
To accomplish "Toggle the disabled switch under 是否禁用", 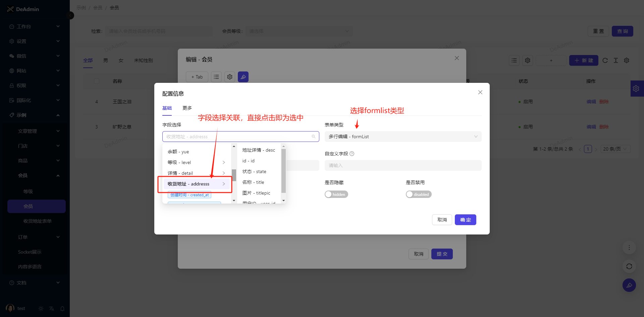I will tap(419, 194).
